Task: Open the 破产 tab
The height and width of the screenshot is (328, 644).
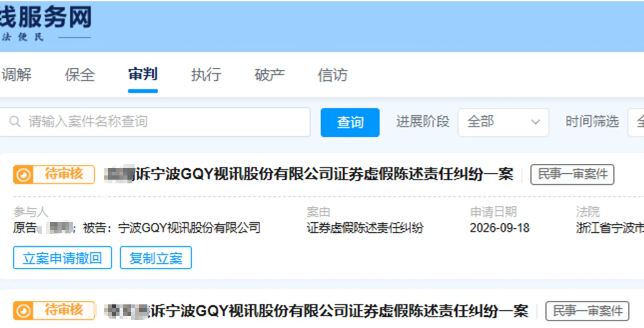Action: [270, 75]
